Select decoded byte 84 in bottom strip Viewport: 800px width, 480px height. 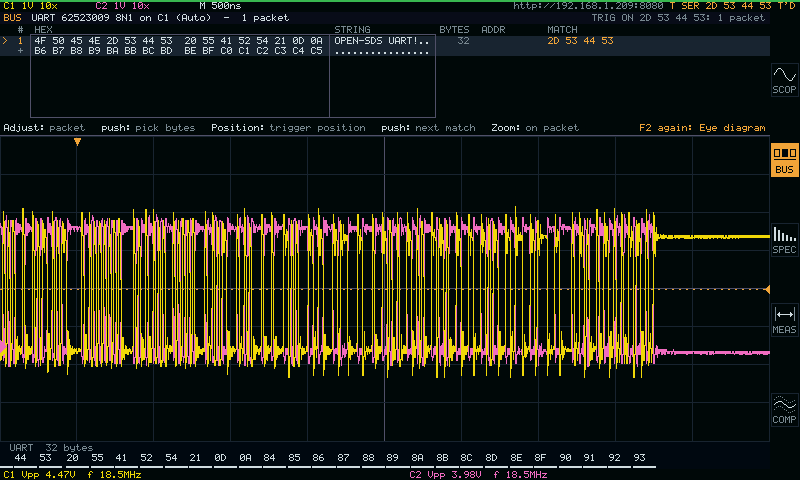[x=269, y=458]
